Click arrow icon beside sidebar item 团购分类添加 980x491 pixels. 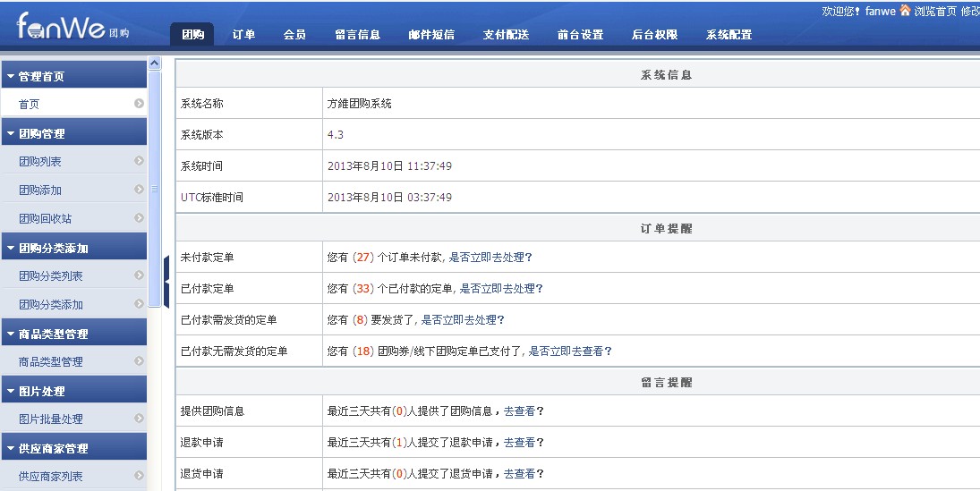tap(140, 304)
